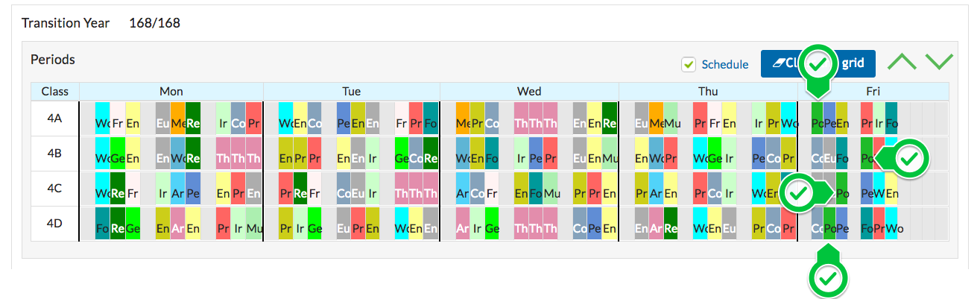
Task: Click the green checkmark marker beside 4B's Friday Po
Action: click(909, 158)
